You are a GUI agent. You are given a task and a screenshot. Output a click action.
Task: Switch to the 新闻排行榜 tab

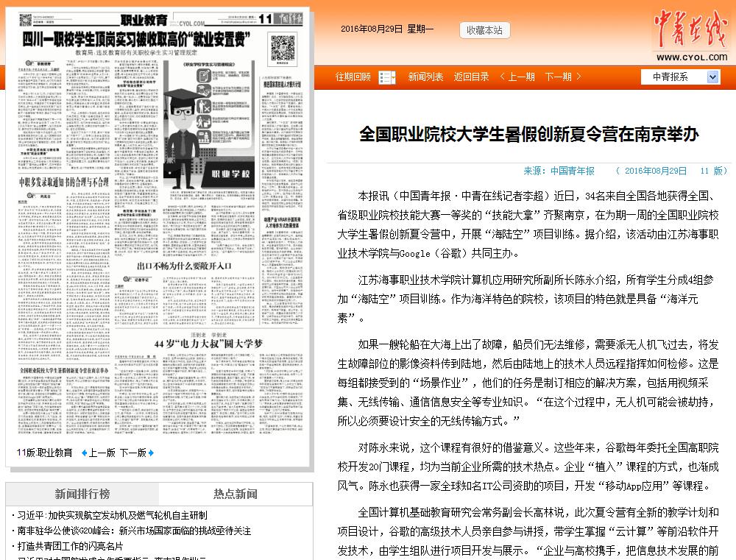(x=82, y=494)
